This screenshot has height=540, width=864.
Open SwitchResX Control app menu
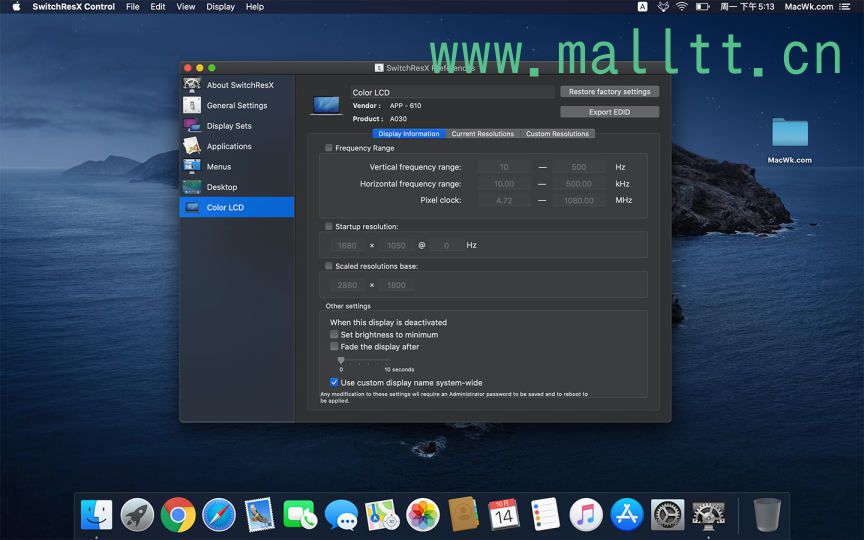tap(73, 7)
